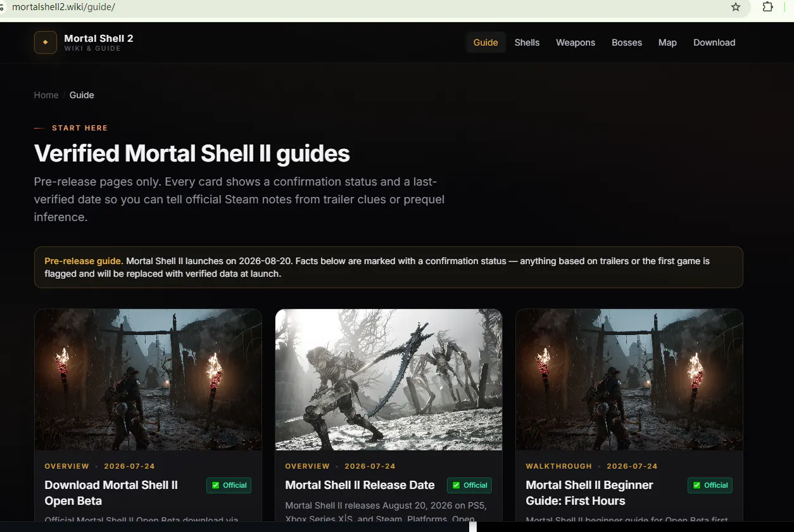
Task: Click the Open Beta card thumbnail image
Action: [148, 379]
